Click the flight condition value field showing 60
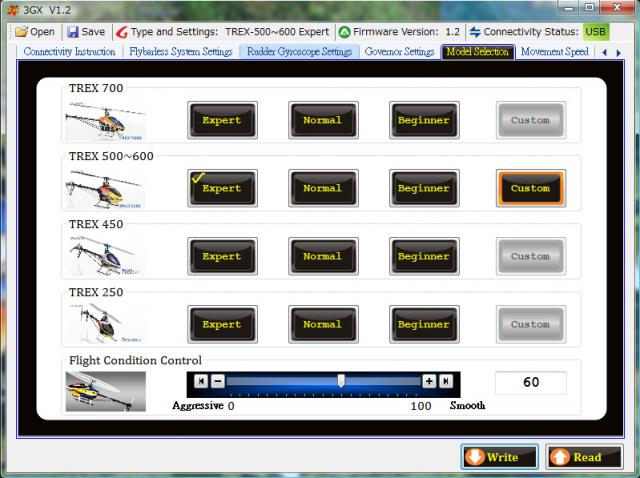 point(531,382)
